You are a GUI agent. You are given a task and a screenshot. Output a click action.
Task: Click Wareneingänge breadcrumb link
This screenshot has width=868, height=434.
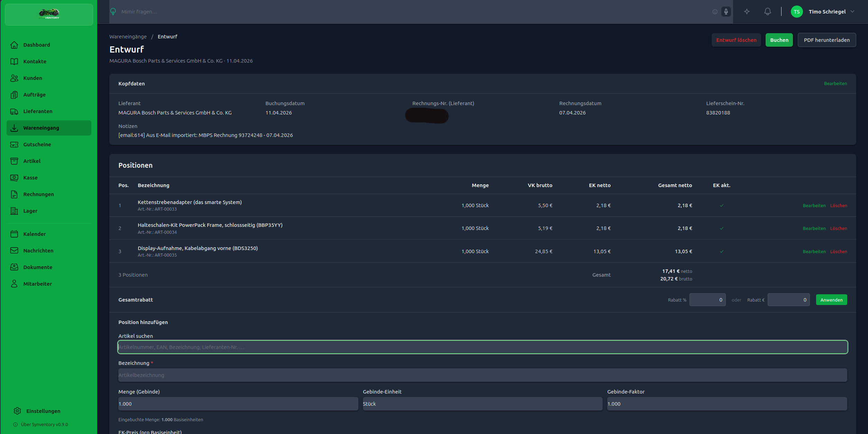tap(128, 37)
